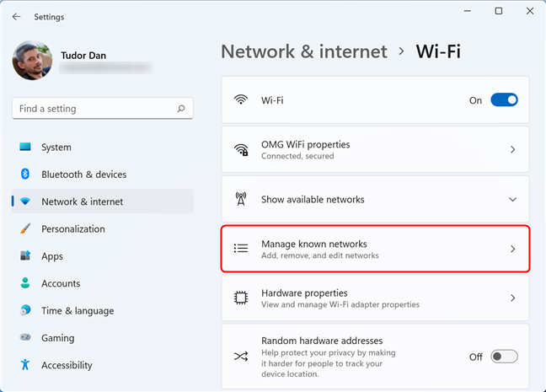
Task: Turn off the Wi-Fi toggle
Action: tap(504, 100)
